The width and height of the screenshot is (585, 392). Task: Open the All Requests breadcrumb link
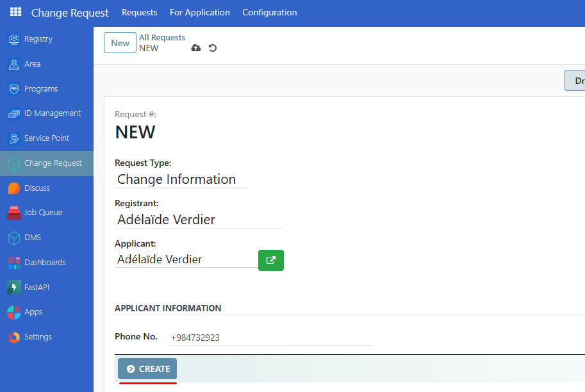[x=161, y=37]
